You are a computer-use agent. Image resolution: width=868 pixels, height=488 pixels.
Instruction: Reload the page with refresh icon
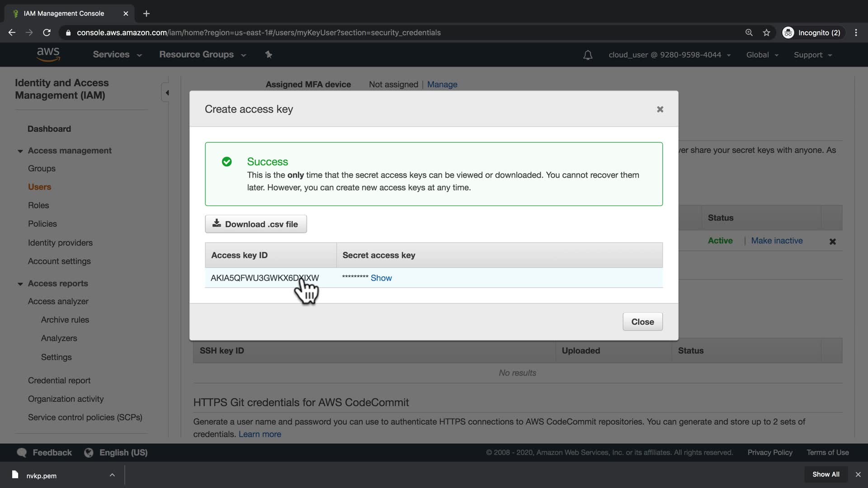click(x=47, y=33)
